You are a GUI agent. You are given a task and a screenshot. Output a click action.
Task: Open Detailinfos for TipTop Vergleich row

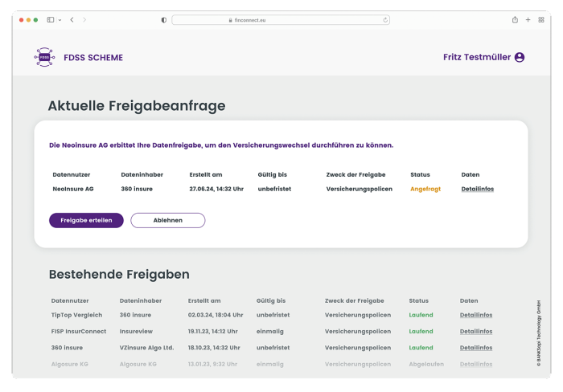476,315
